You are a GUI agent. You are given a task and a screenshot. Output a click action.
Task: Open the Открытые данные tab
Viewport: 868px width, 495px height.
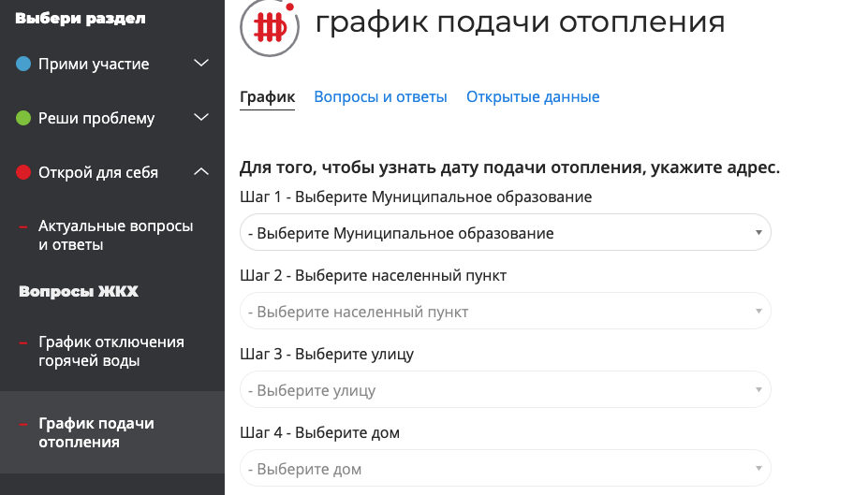(x=533, y=97)
